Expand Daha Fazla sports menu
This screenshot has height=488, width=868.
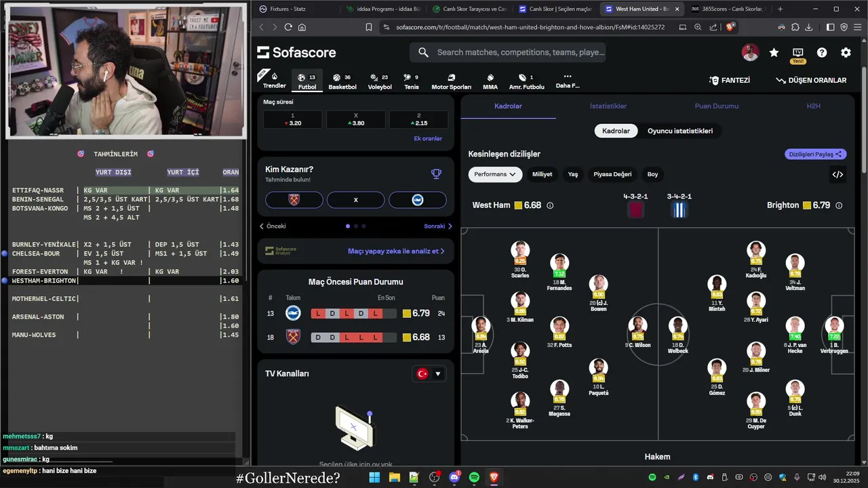568,81
